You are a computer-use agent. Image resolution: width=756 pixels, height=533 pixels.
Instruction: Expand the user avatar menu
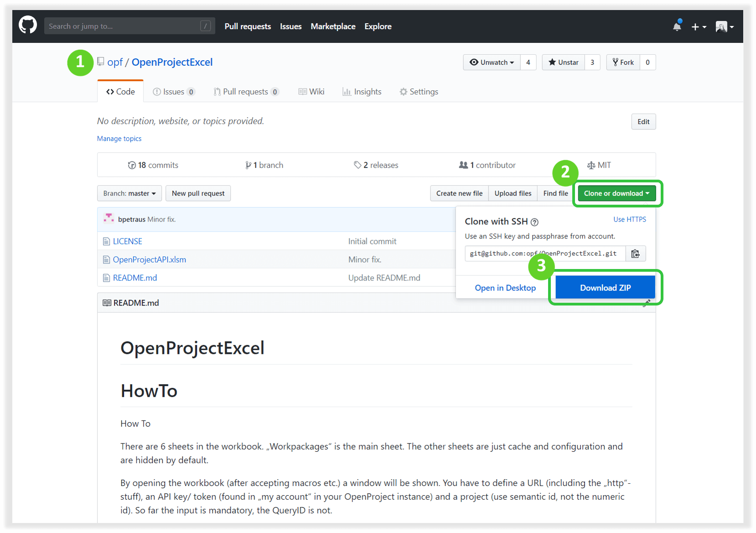[x=724, y=27]
